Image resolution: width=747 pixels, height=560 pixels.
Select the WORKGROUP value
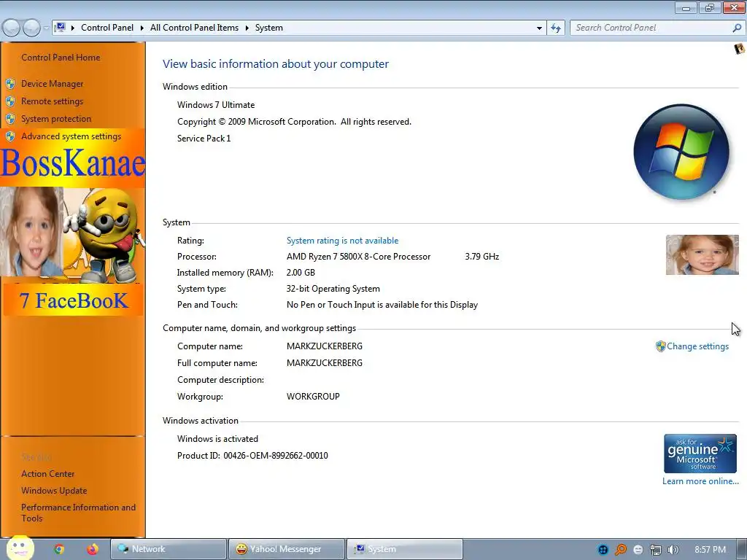(x=313, y=397)
